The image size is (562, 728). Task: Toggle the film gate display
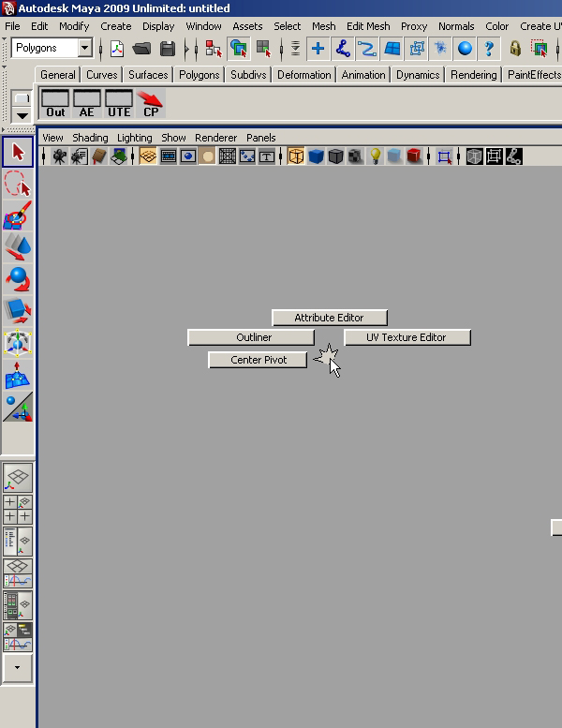pyautogui.click(x=168, y=156)
